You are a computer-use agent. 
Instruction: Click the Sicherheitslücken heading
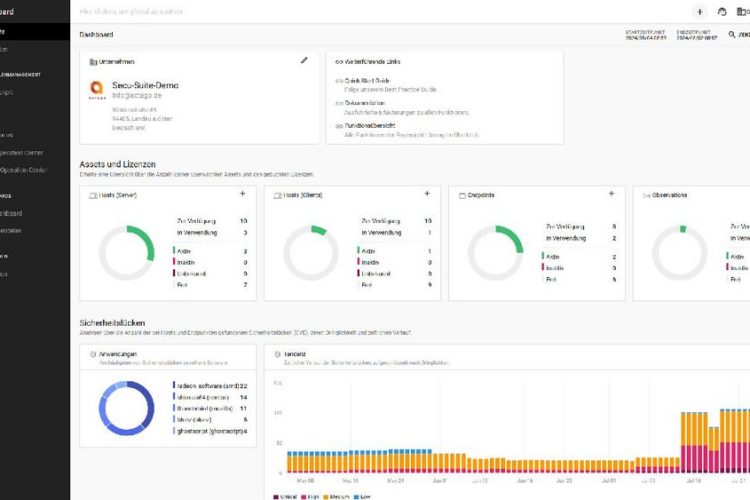click(x=112, y=323)
